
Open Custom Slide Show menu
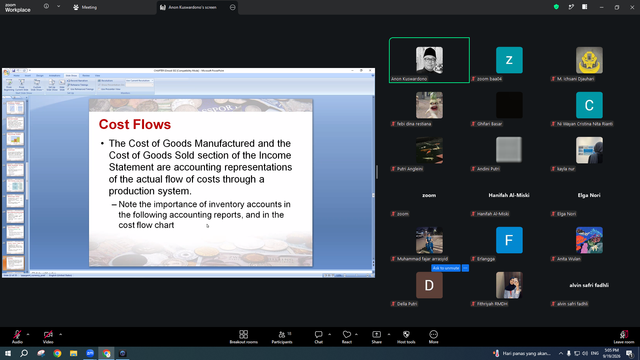pos(37,84)
